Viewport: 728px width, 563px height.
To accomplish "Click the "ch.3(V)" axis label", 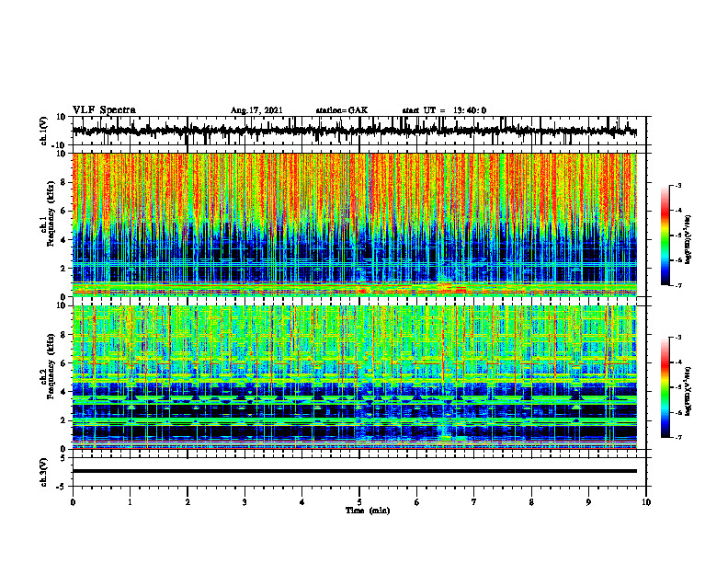I will 44,472.
